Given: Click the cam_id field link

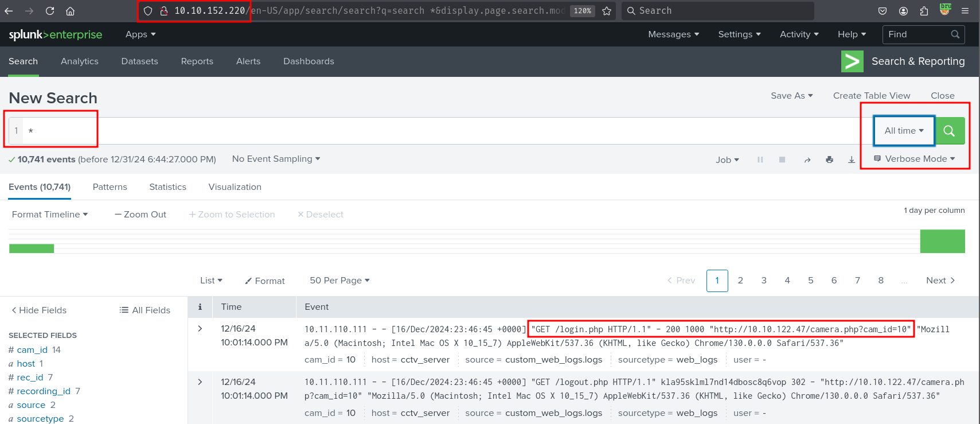Looking at the screenshot, I should (x=32, y=350).
